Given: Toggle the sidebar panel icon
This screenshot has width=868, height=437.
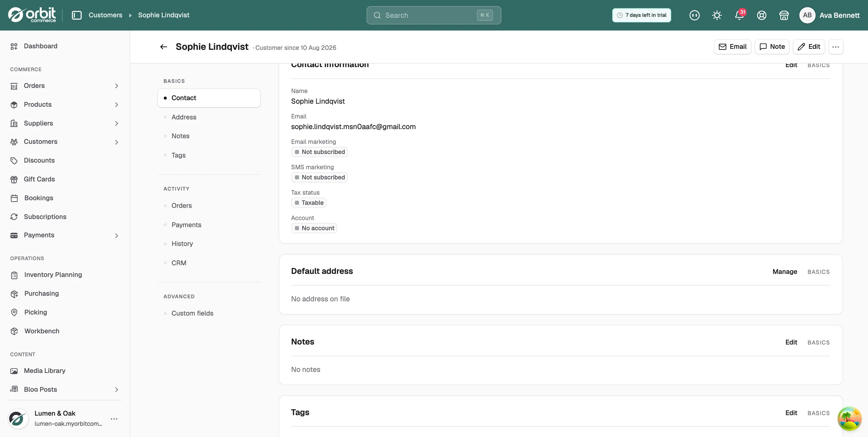Looking at the screenshot, I should pyautogui.click(x=77, y=15).
